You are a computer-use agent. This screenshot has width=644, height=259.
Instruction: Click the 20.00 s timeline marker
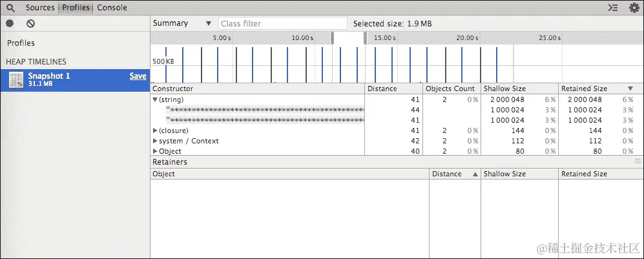(467, 37)
